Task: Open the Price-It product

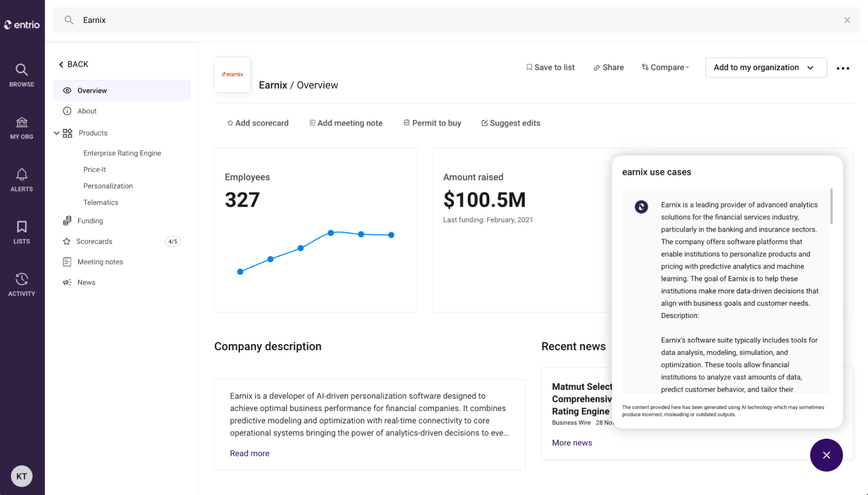Action: [95, 170]
